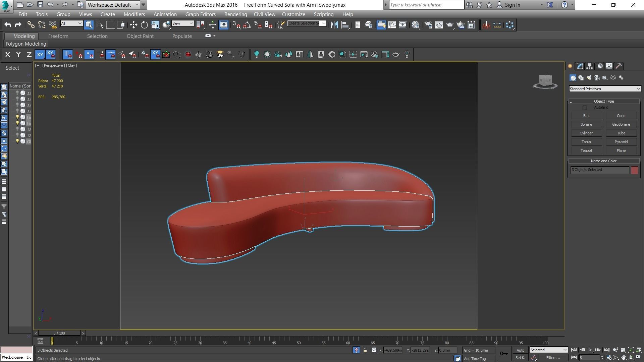This screenshot has height=362, width=644.
Task: Open the Modify command panel tab
Action: pos(580,66)
